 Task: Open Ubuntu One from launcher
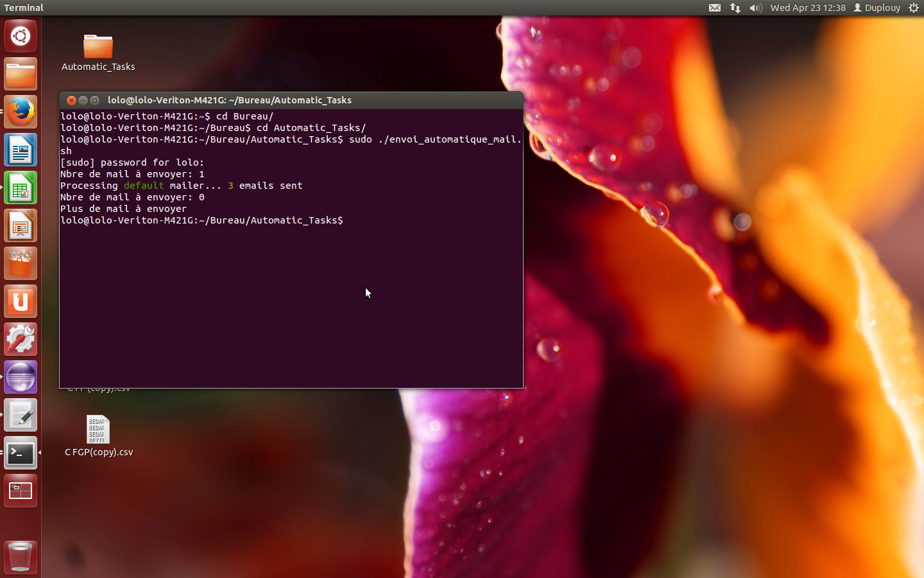coord(21,302)
